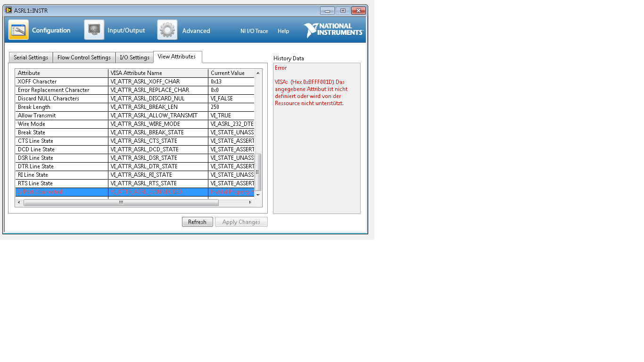Screen dimensions: 644x362
Task: Click VI_ATTR_ASRL_BREAK_STATE cell
Action: pyautogui.click(x=158, y=132)
